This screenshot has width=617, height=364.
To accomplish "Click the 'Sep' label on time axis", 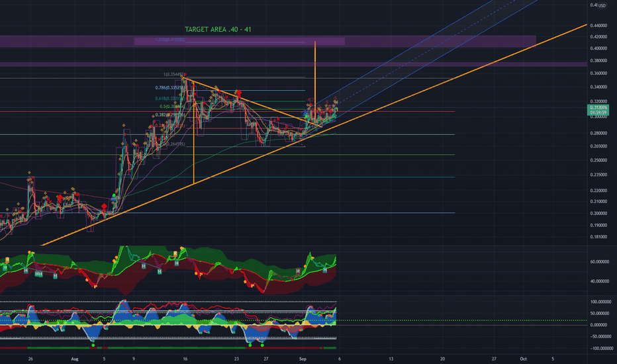I will [x=303, y=359].
